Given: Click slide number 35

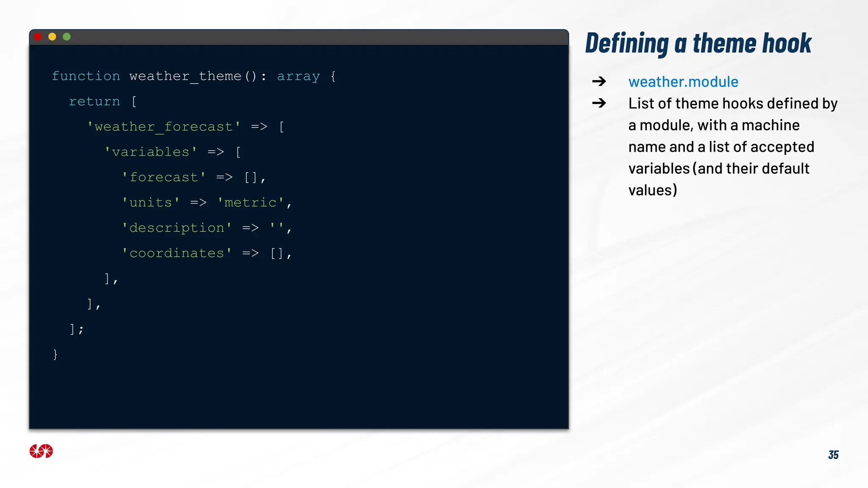Looking at the screenshot, I should (x=833, y=455).
